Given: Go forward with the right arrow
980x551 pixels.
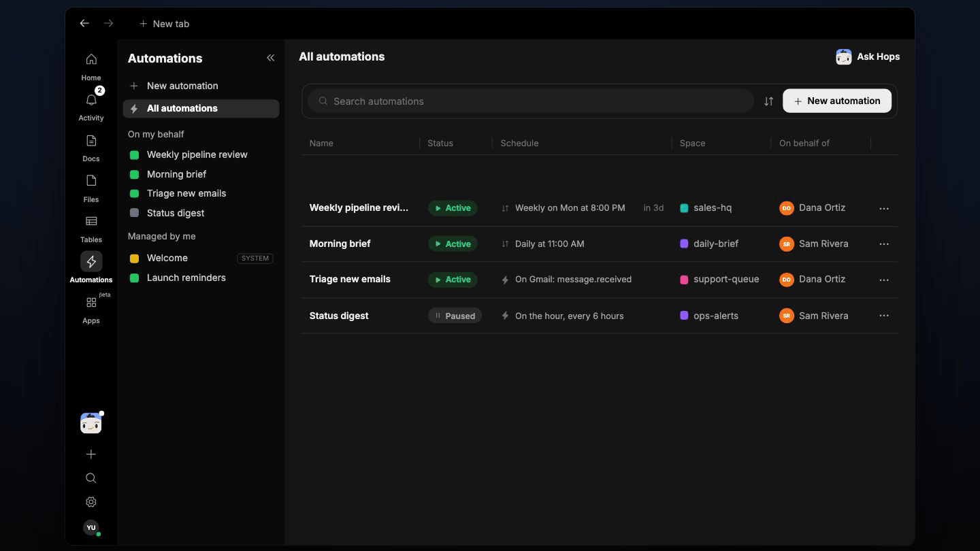Looking at the screenshot, I should (108, 23).
